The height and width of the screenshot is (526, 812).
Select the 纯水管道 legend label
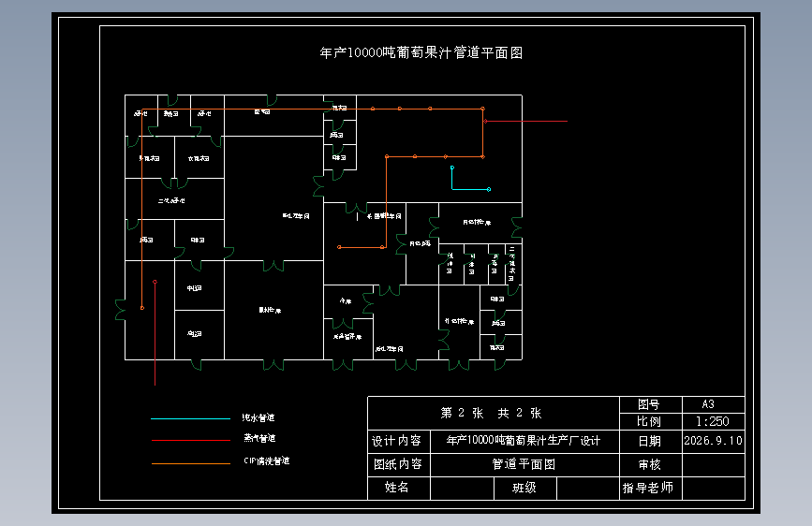258,417
